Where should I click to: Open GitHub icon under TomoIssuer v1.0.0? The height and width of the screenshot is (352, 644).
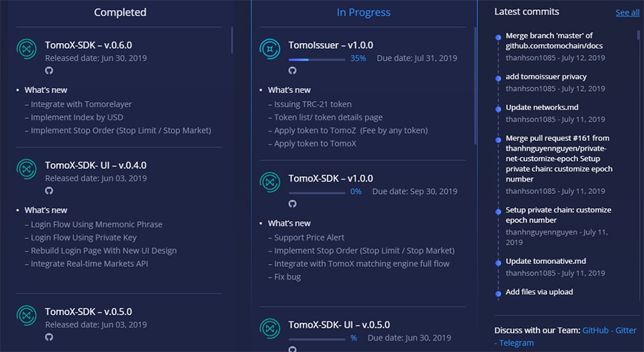[292, 71]
